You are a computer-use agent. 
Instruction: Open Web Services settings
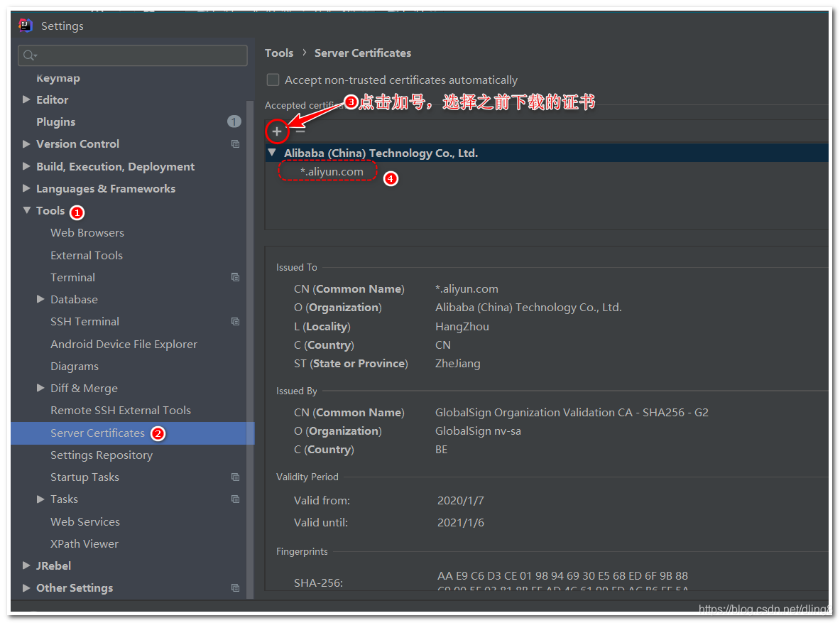85,521
